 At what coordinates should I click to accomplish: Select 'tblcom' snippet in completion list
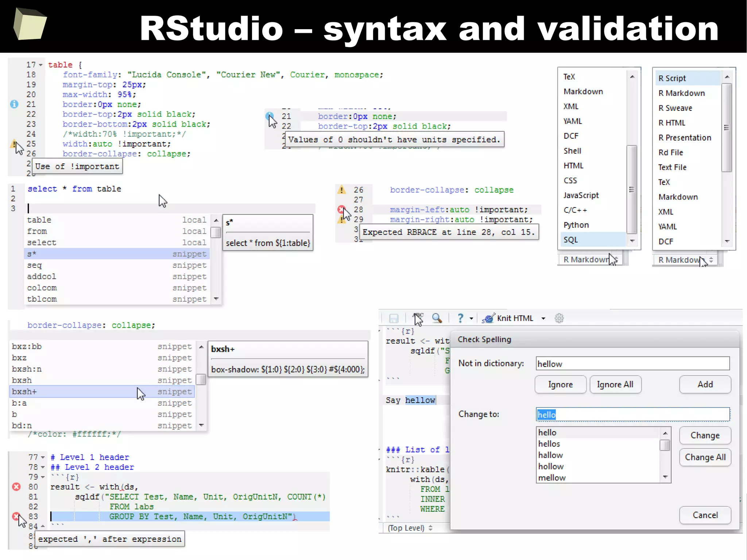117,299
